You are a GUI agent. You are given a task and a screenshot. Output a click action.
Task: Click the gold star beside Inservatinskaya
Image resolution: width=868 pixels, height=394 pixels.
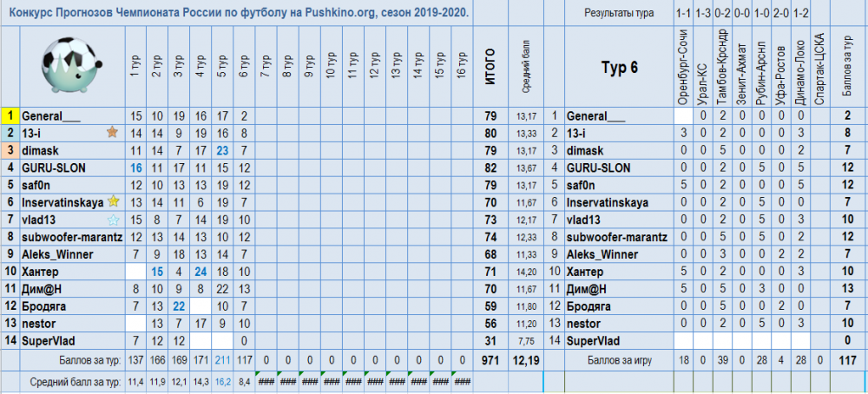point(113,201)
